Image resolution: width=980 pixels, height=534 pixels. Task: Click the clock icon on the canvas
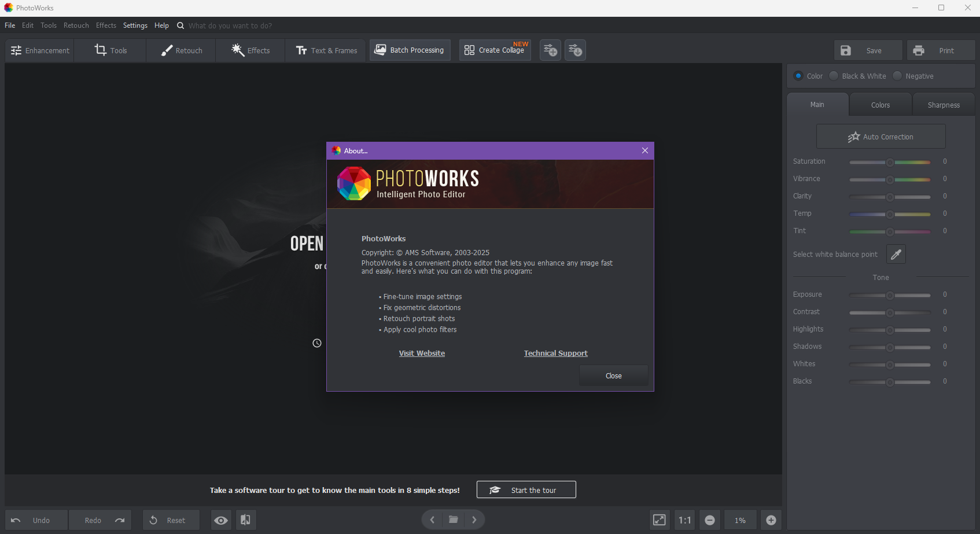click(317, 343)
